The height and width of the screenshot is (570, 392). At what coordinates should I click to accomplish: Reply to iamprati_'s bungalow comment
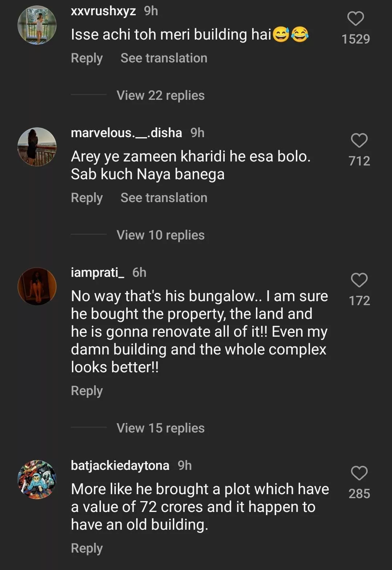tap(87, 391)
